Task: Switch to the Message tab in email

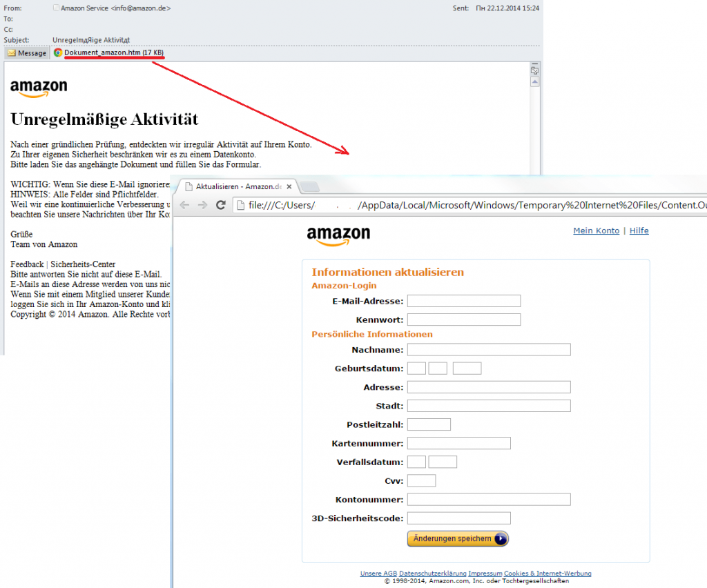Action: [27, 52]
